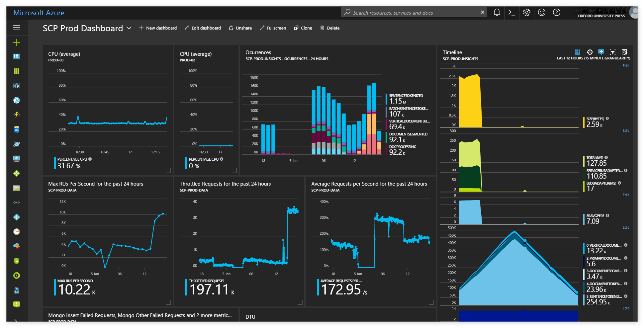Click the Timeline time range history icon
The width and height of the screenshot is (644, 328).
pos(590,52)
